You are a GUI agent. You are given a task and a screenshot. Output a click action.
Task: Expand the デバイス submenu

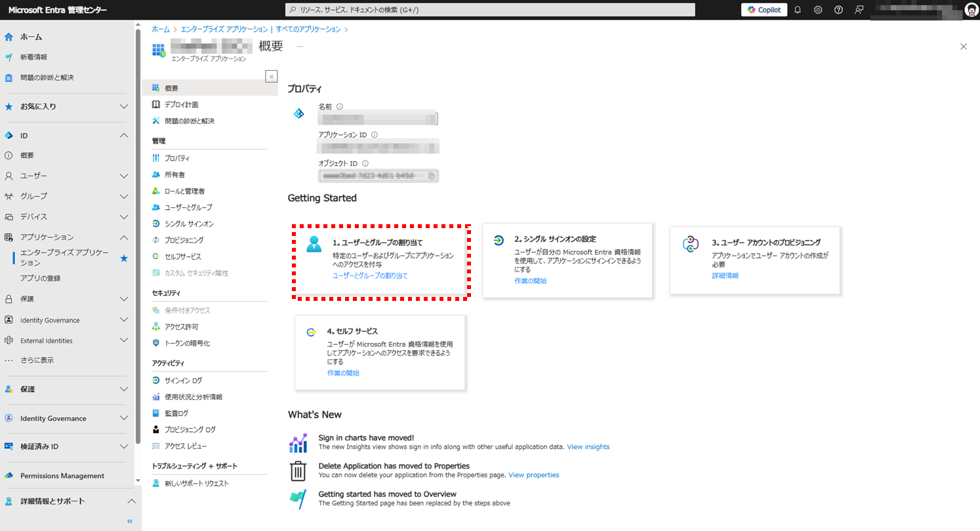[124, 217]
